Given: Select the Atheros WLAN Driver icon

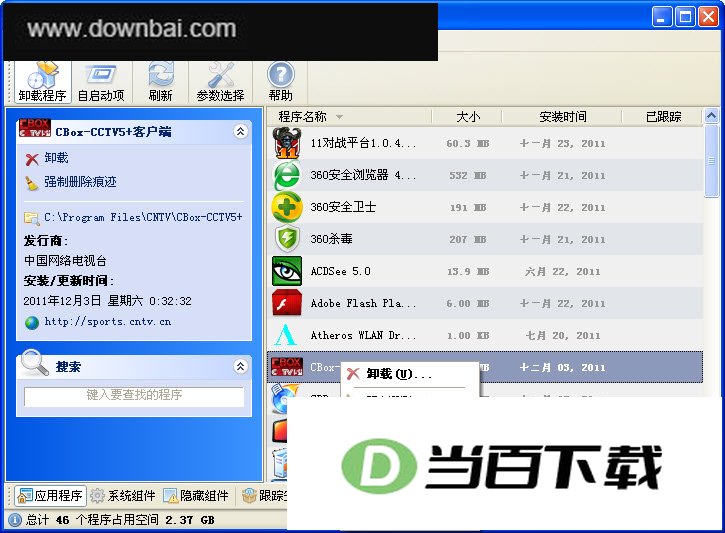Looking at the screenshot, I should pyautogui.click(x=286, y=335).
